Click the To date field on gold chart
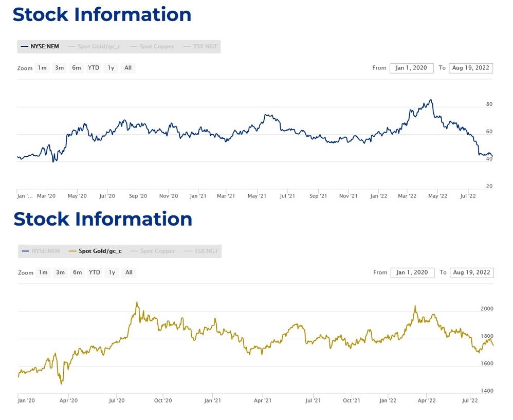The width and height of the screenshot is (513, 420). (472, 272)
